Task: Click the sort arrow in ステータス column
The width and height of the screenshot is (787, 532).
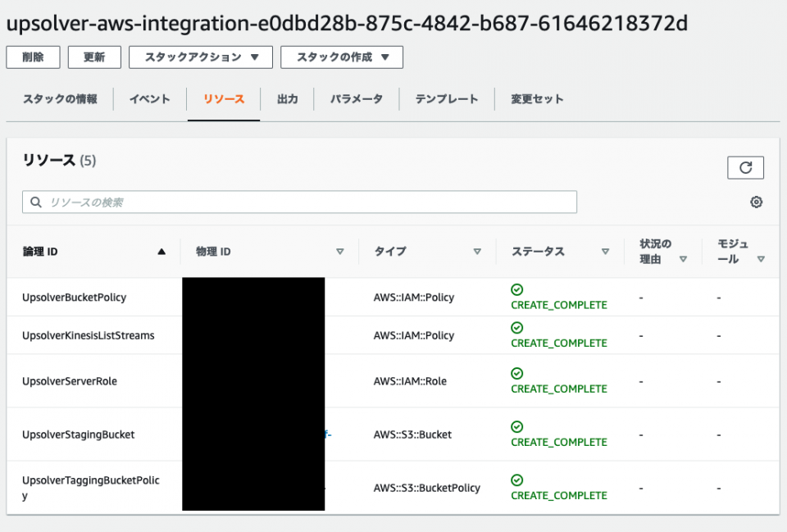Action: 605,252
